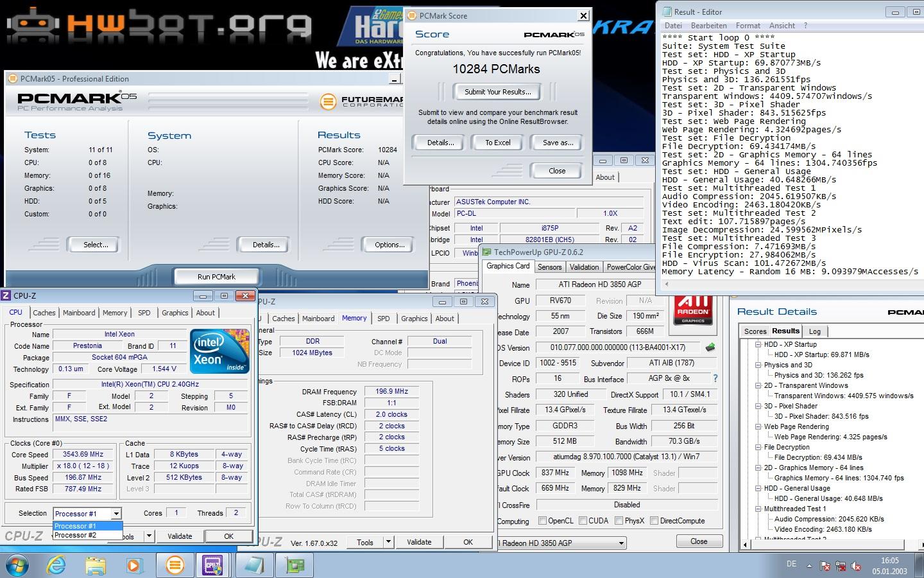This screenshot has width=924, height=578.
Task: Click Validate in front CPU-Z window
Action: click(180, 536)
